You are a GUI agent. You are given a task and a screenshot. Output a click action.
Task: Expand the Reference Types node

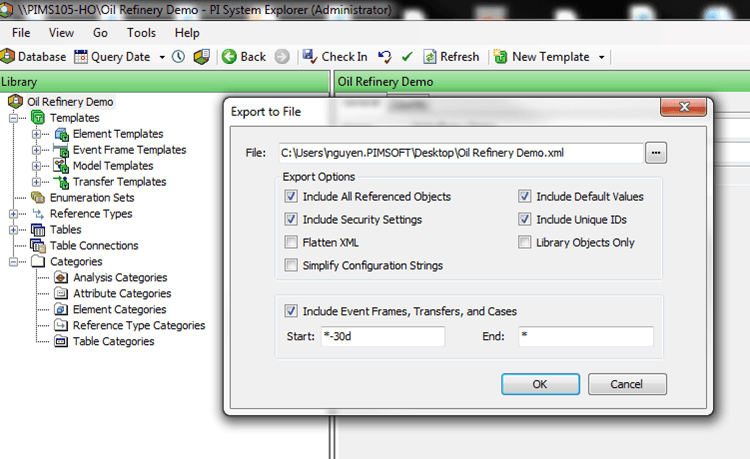coord(13,214)
